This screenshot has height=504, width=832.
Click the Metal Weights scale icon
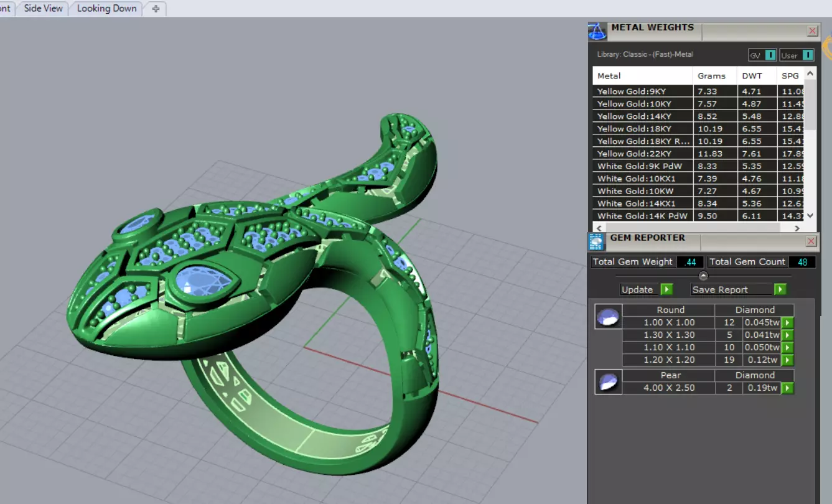pyautogui.click(x=597, y=31)
